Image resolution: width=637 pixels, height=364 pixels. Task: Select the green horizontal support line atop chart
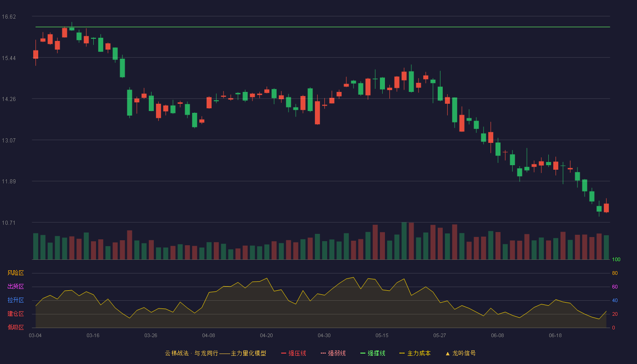click(x=323, y=27)
